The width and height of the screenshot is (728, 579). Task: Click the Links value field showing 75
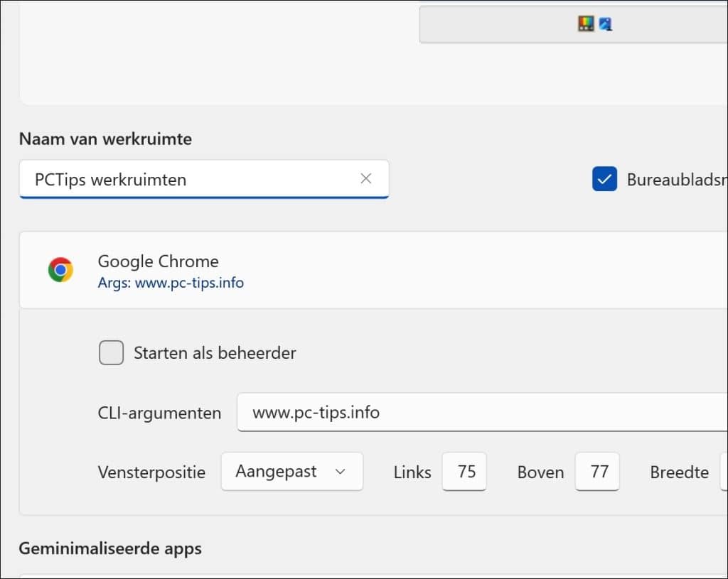point(464,471)
